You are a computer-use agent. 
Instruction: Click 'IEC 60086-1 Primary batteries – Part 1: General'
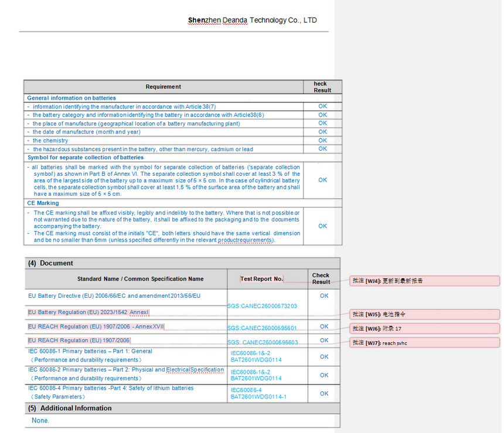click(90, 352)
